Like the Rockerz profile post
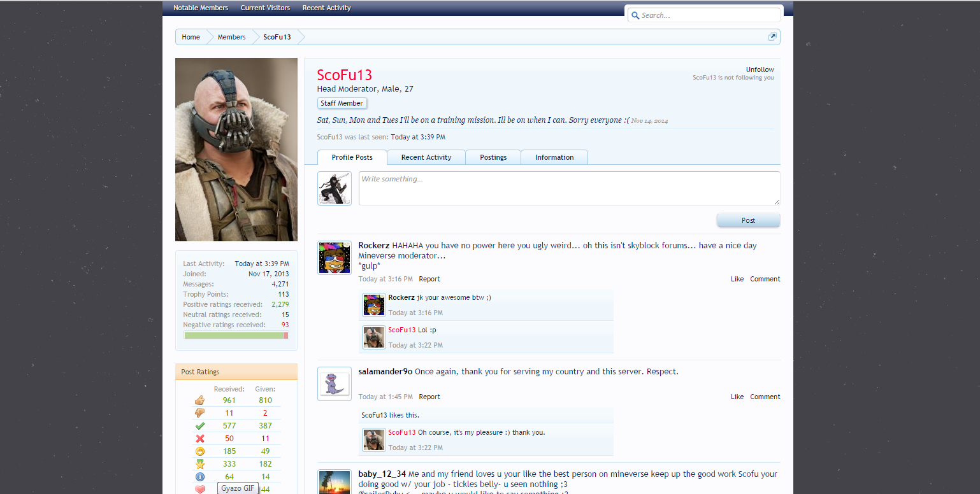This screenshot has width=980, height=494. [x=737, y=279]
